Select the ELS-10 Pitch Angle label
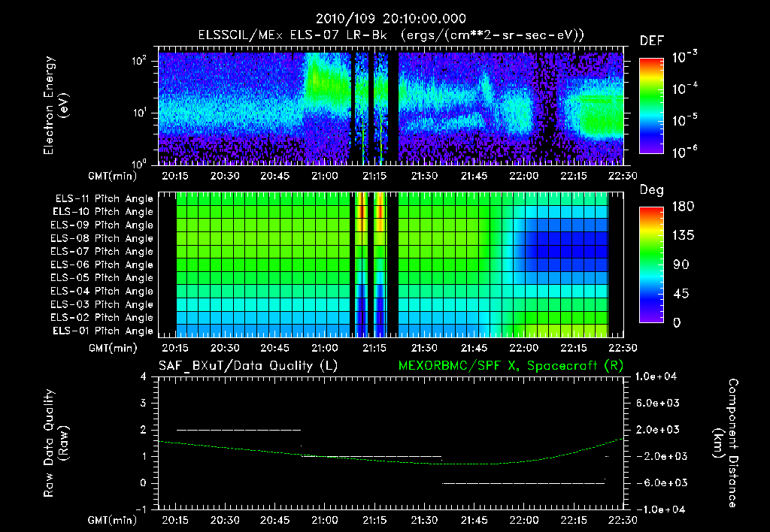Screen dimensions: 770x532 [x=103, y=212]
